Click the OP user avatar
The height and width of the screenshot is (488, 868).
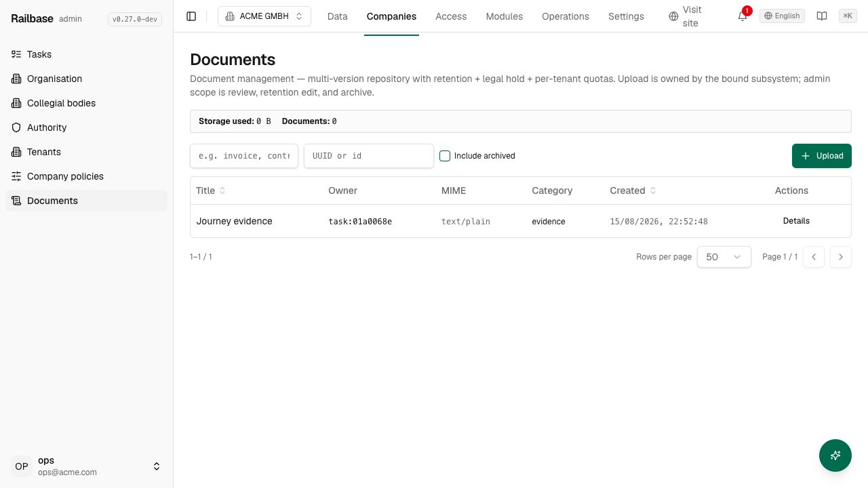click(22, 466)
